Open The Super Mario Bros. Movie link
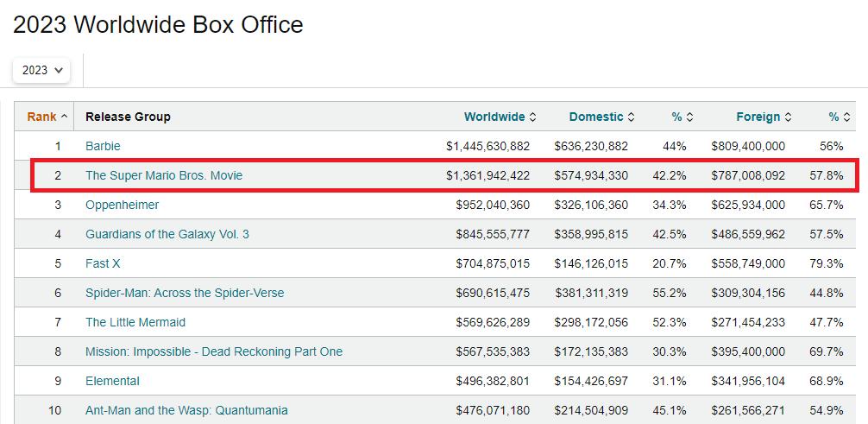This screenshot has height=424, width=868. (164, 175)
